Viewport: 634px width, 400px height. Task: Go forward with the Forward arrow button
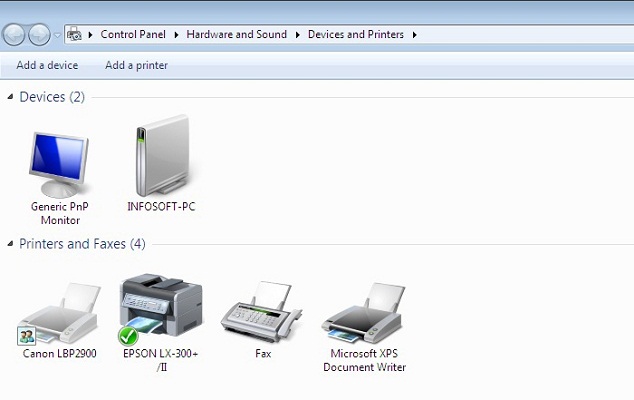coord(39,35)
